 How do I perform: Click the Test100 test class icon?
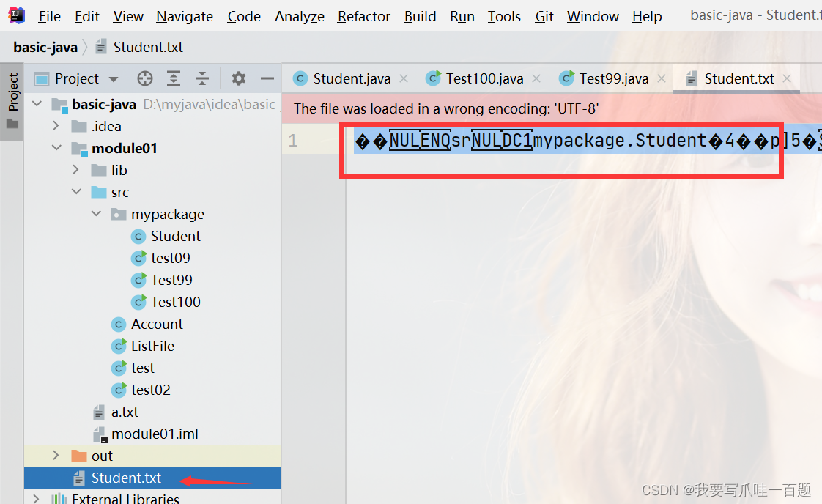point(138,302)
